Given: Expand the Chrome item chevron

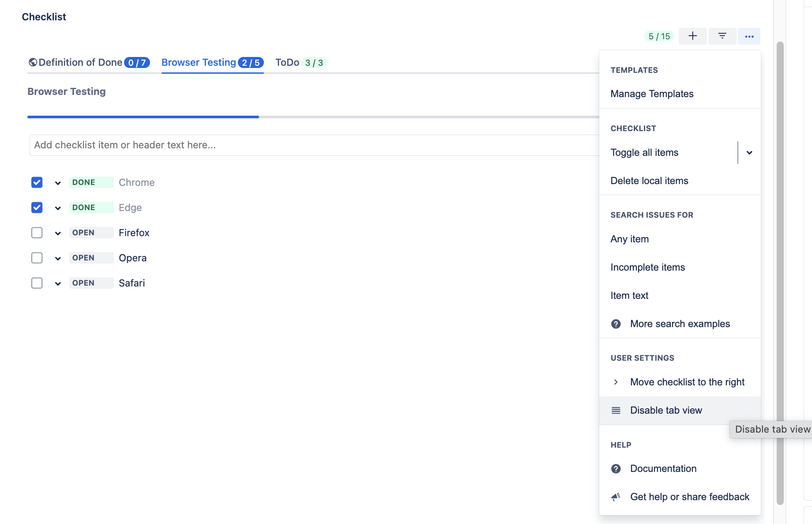Looking at the screenshot, I should click(58, 183).
